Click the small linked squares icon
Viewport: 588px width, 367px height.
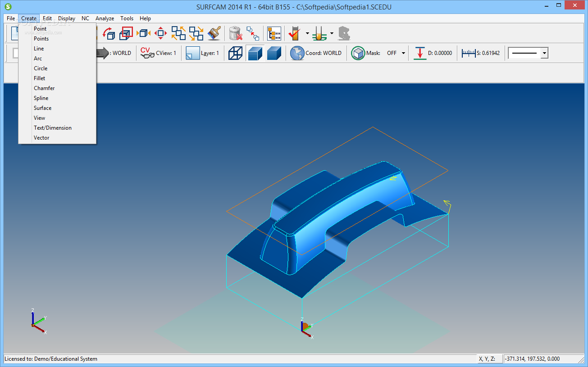pos(253,33)
